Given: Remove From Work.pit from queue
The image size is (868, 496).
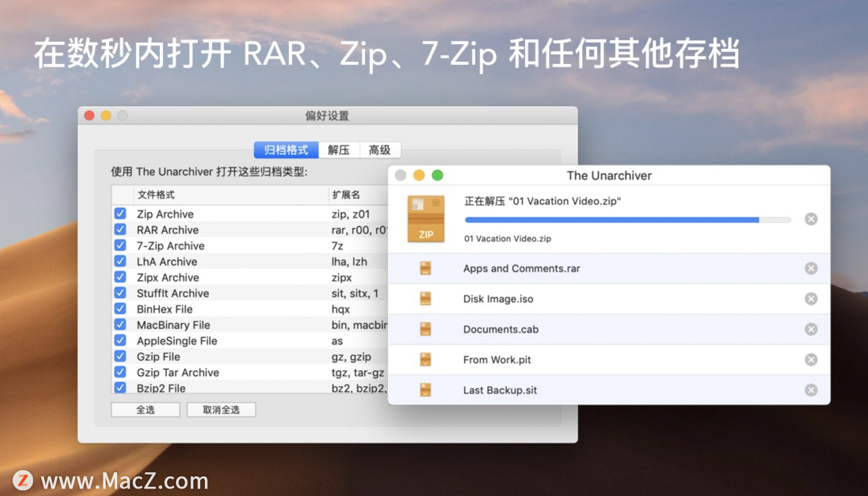Looking at the screenshot, I should coord(811,360).
